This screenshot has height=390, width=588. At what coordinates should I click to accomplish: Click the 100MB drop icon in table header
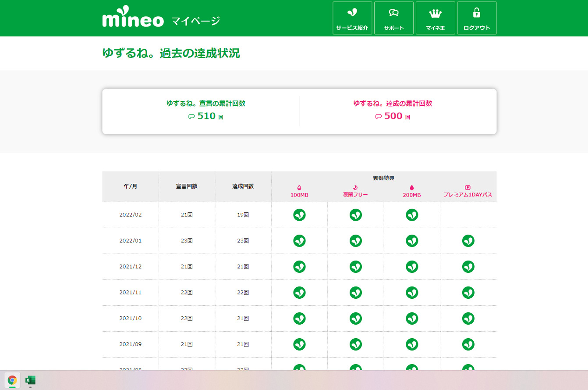[299, 187]
